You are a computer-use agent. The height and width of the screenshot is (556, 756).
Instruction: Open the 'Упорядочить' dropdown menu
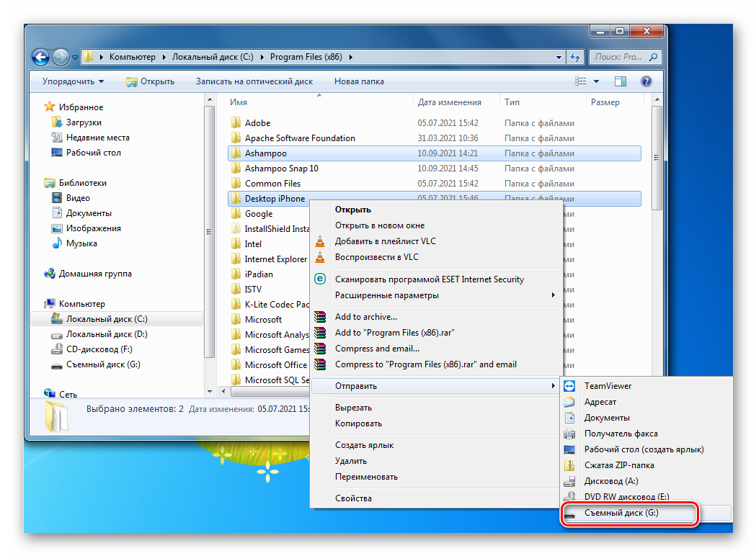(73, 81)
